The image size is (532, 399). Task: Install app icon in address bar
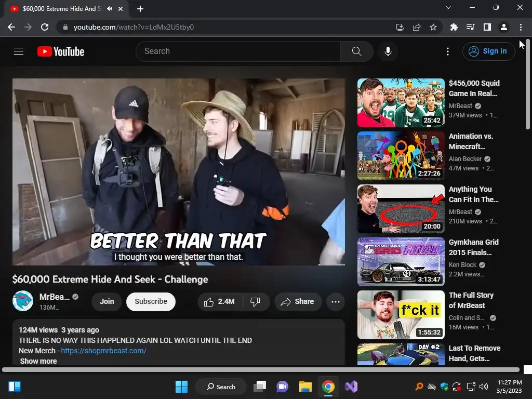coord(400,27)
